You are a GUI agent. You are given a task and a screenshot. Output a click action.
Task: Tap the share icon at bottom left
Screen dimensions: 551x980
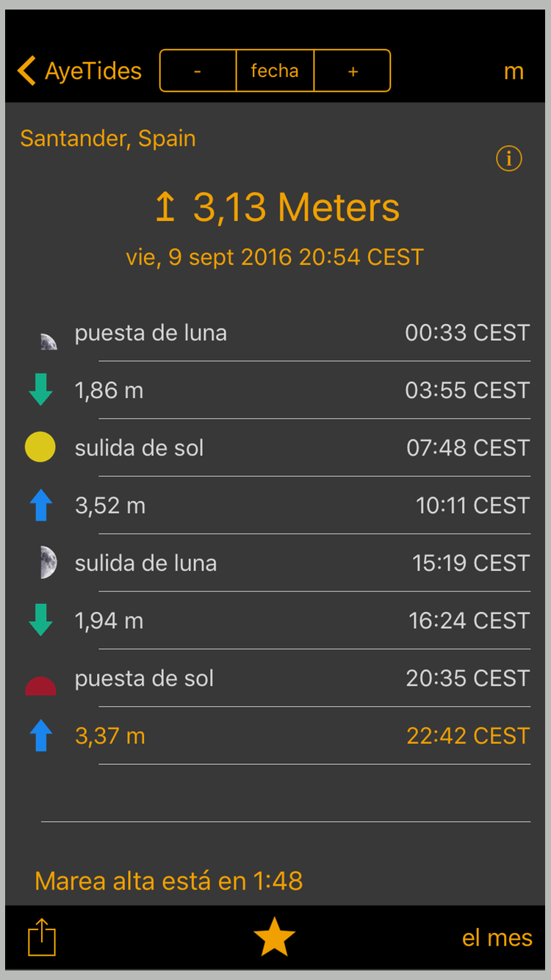[x=42, y=937]
